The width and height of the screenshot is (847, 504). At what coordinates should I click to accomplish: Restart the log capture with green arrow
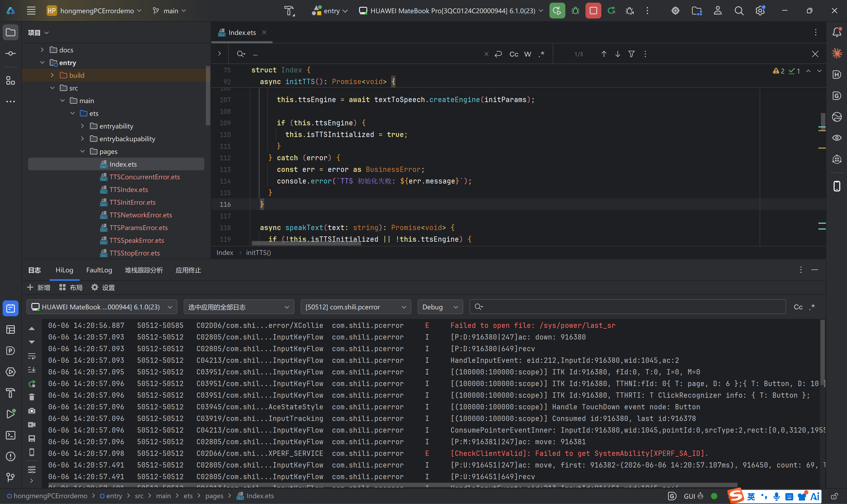tap(31, 384)
